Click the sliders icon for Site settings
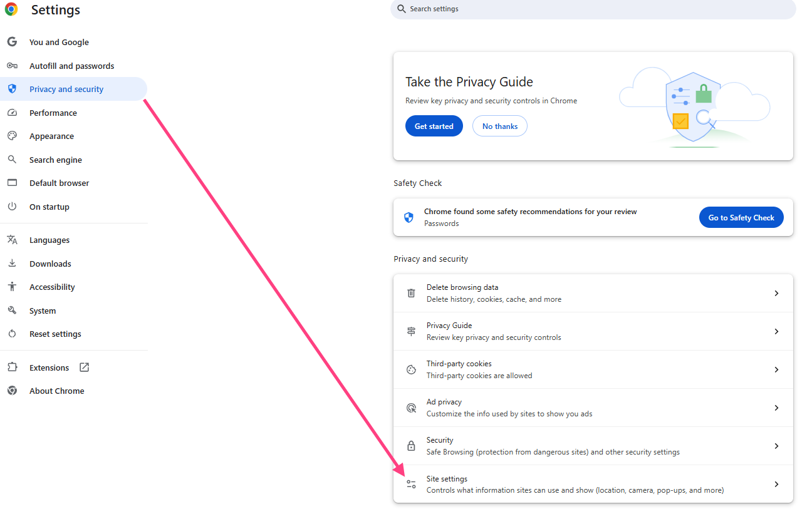The image size is (812, 509). pyautogui.click(x=411, y=484)
